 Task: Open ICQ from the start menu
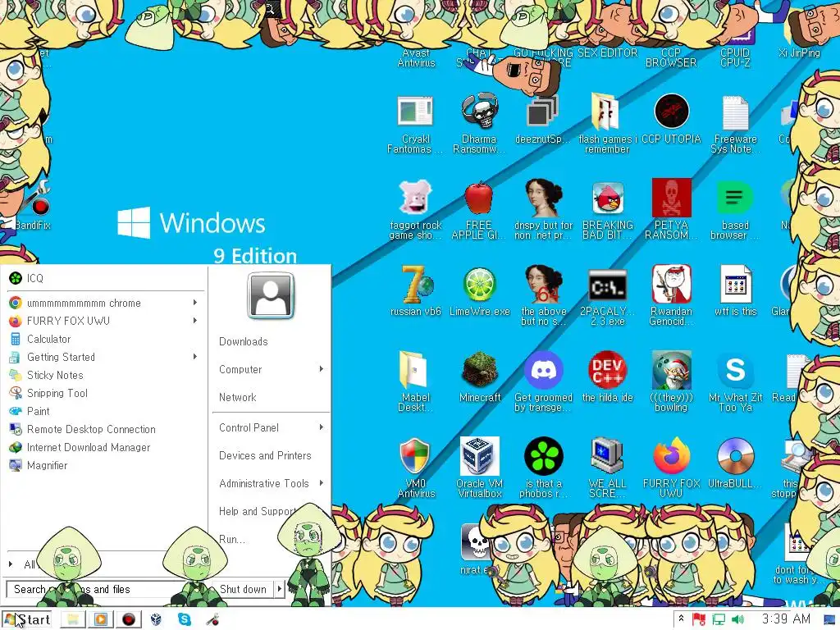coord(106,278)
